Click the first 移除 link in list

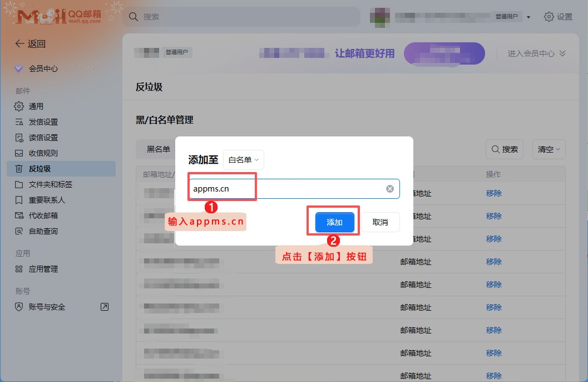493,193
